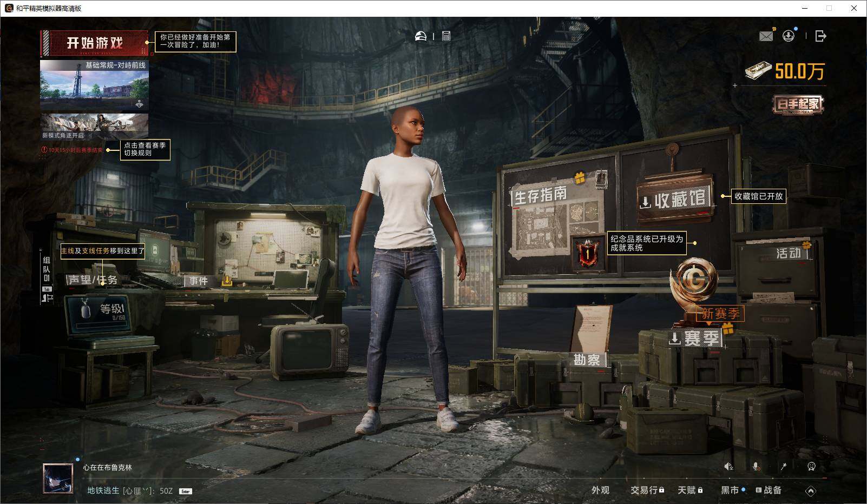Click the 新赛季 orange label
The image size is (867, 504).
click(x=720, y=314)
